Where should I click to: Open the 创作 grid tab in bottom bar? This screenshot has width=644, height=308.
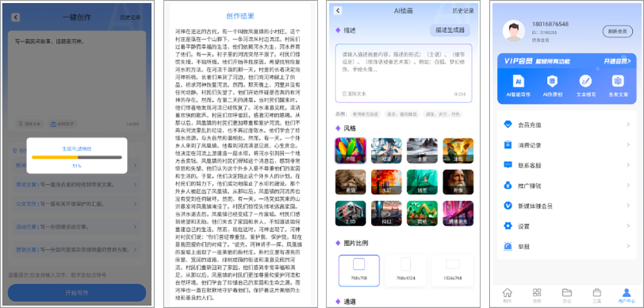click(537, 295)
